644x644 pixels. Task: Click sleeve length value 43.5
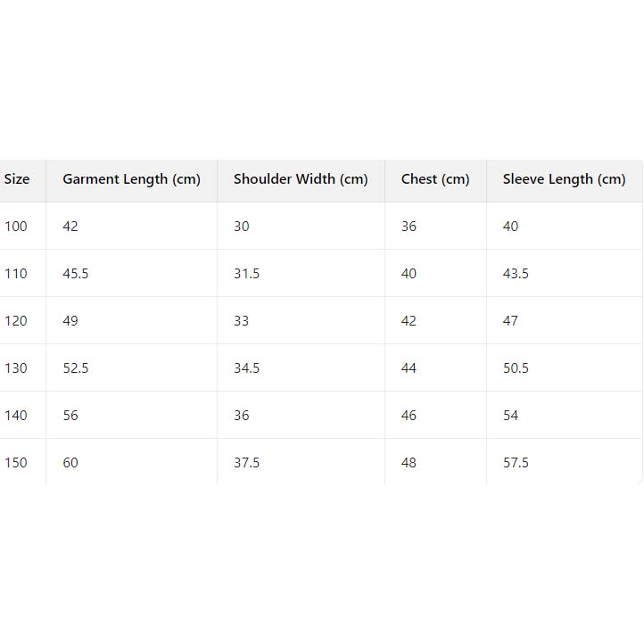coord(516,274)
